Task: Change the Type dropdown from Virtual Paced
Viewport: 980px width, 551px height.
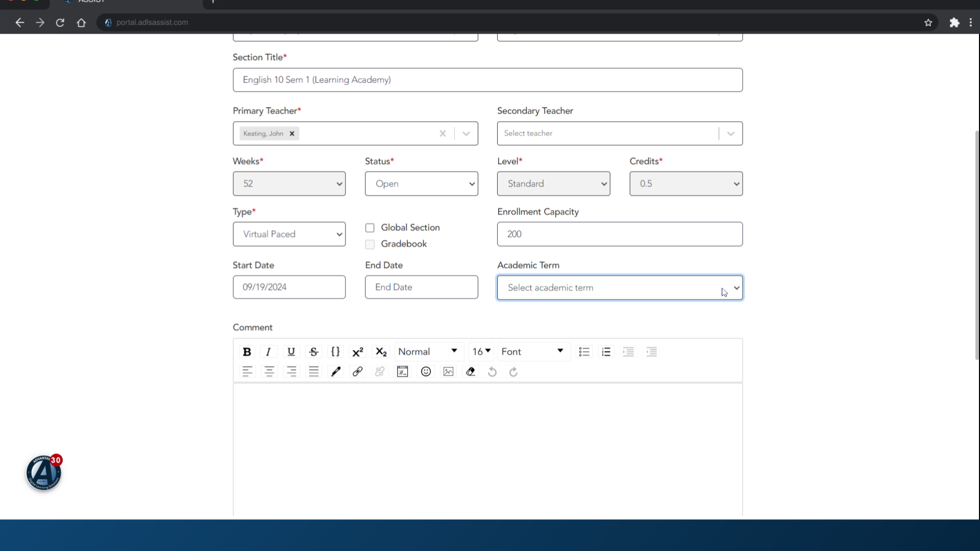Action: pos(289,234)
